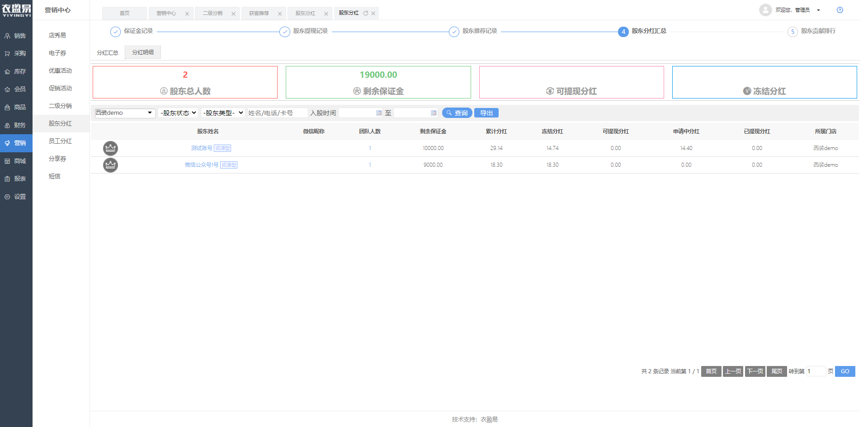Open the 报表 sidebar module
868x427 pixels.
[16, 178]
